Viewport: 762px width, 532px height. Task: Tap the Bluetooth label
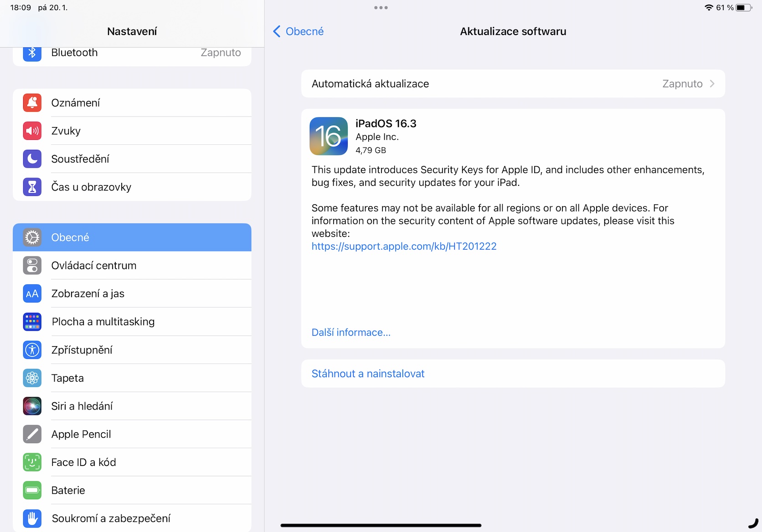coord(74,53)
